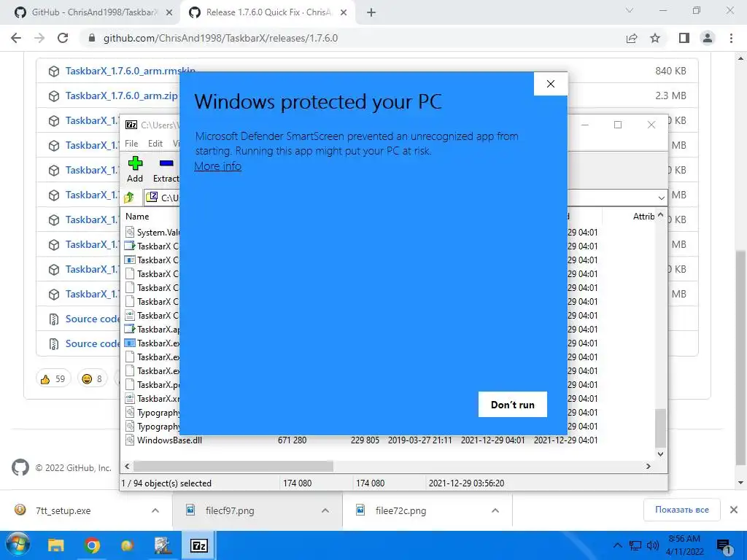The height and width of the screenshot is (560, 747).
Task: Open the filecf97.png download item
Action: [230, 510]
